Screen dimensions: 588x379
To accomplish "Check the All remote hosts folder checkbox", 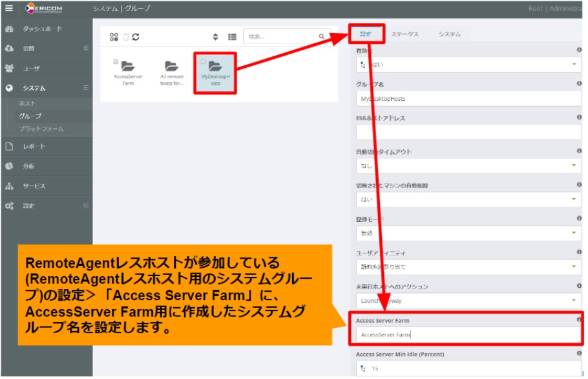I will (160, 61).
